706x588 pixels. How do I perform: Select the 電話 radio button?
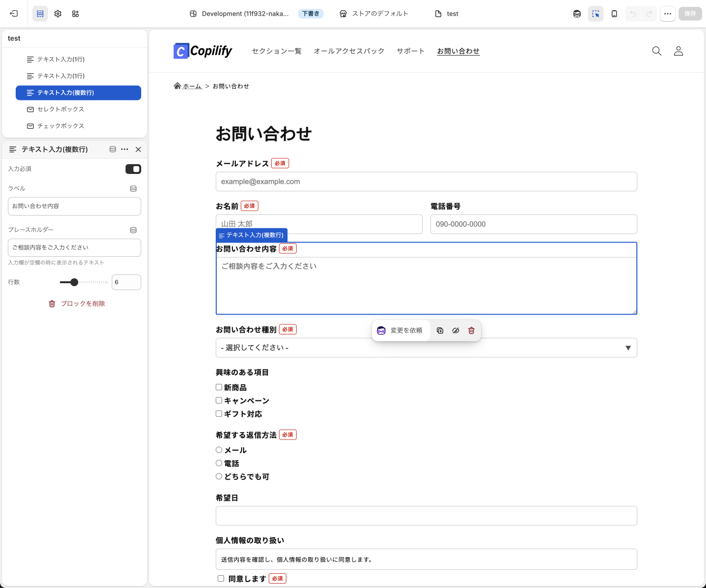219,463
